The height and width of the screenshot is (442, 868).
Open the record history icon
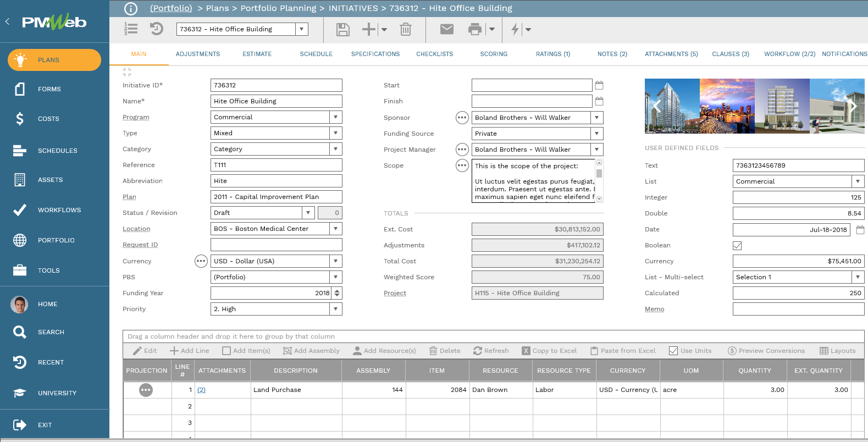point(157,29)
